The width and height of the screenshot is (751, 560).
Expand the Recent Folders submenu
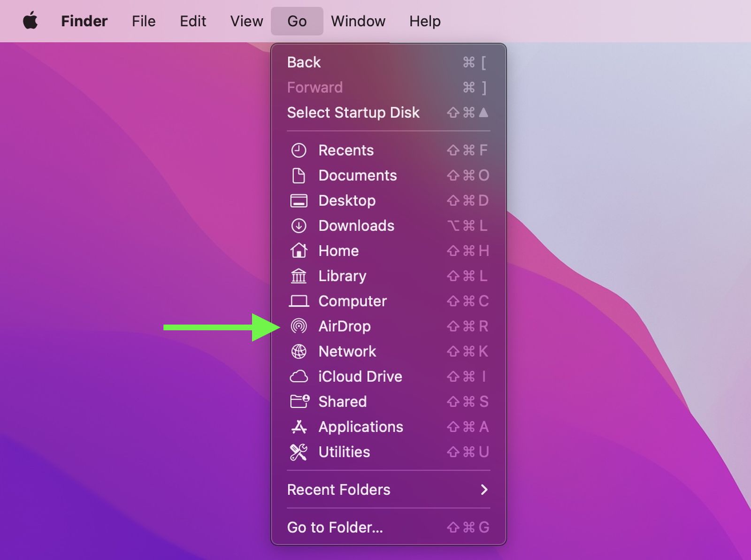[338, 490]
